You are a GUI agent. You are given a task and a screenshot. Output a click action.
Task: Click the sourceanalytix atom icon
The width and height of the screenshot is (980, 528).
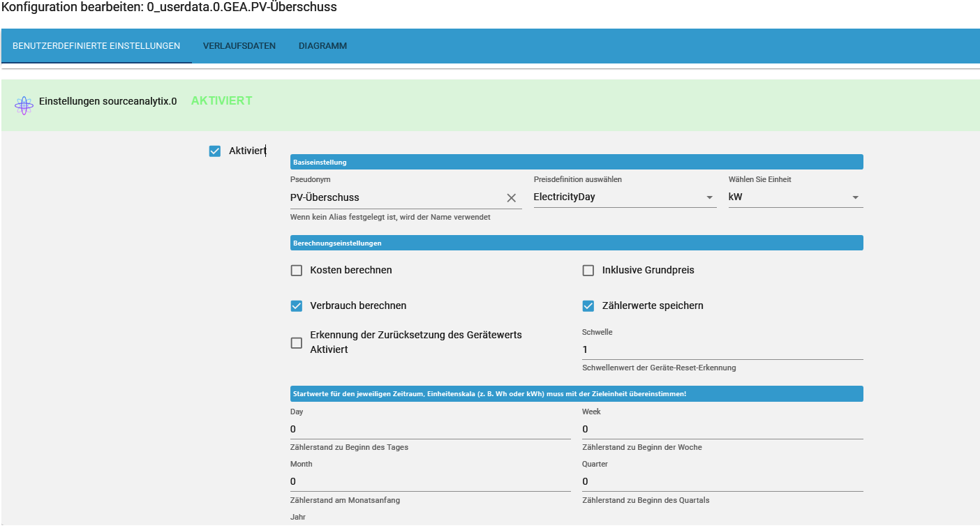(24, 105)
